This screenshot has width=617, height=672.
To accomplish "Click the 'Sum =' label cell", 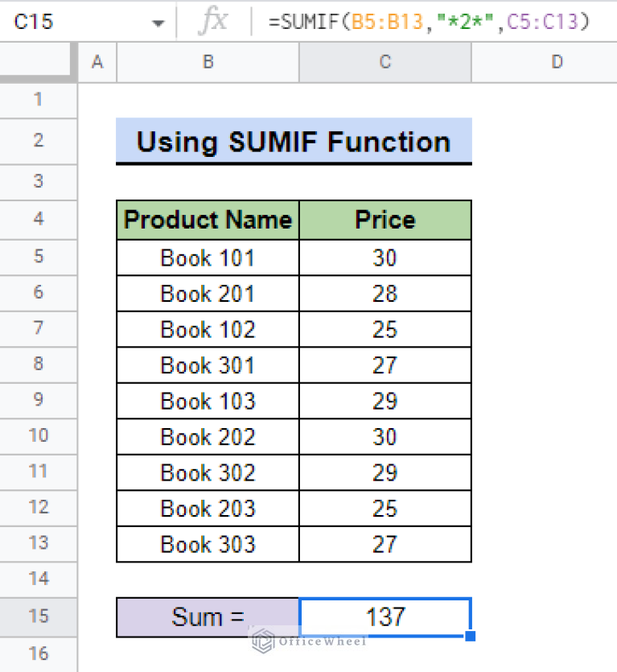I will click(x=208, y=617).
